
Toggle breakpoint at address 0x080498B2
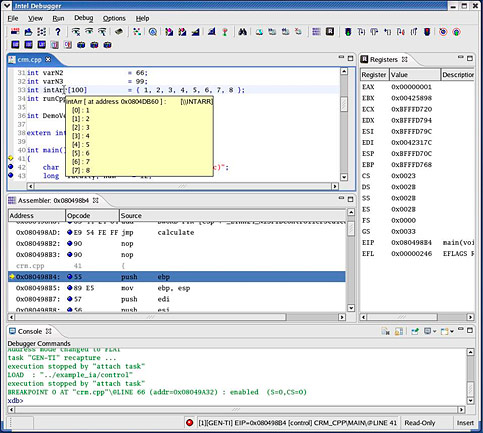pyautogui.click(x=70, y=243)
